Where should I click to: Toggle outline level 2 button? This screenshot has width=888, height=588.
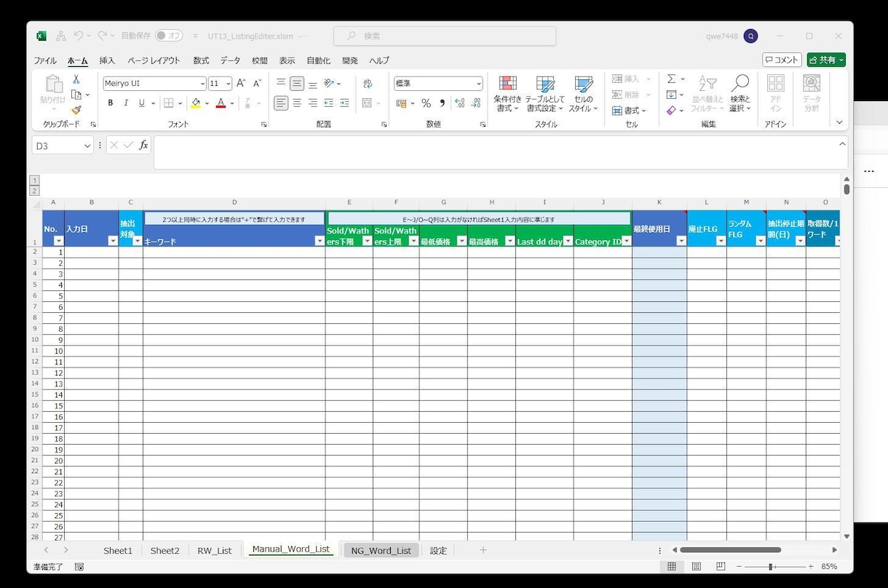coord(34,191)
